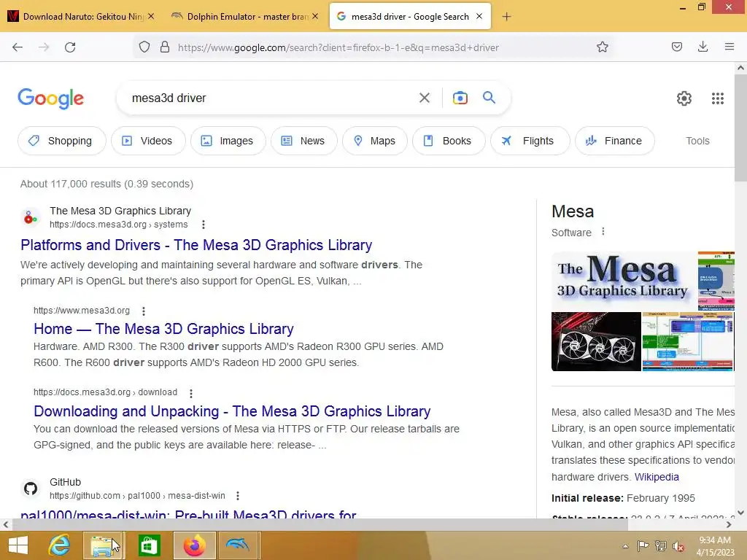Open the Google apps grid

[x=718, y=98]
